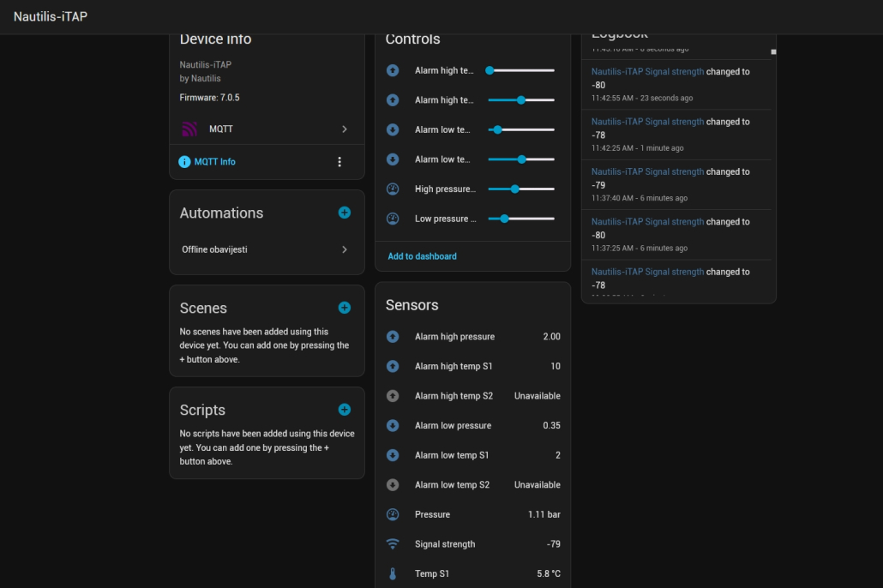Click the Signal strength wifi icon
Viewport: 883px width, 588px height.
[x=393, y=544]
